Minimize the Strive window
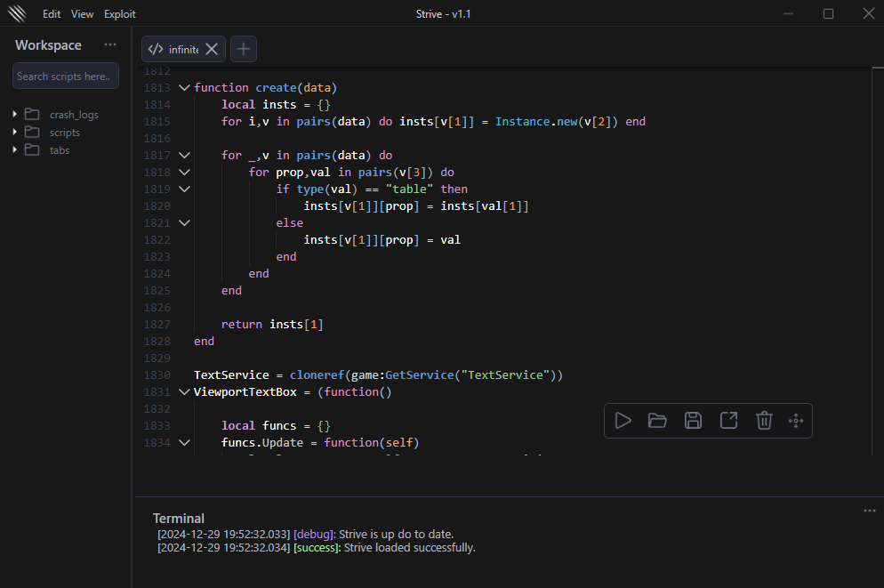The image size is (884, 588). point(788,13)
